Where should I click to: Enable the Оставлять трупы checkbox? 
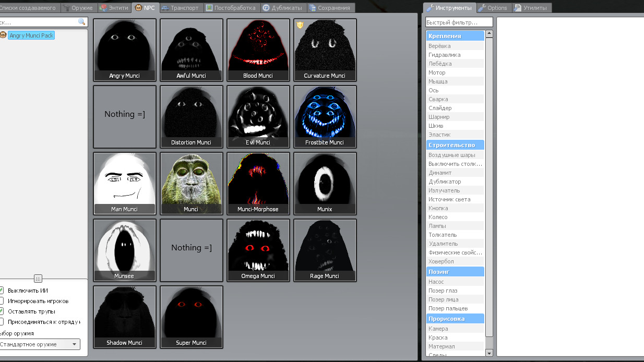tap(2, 311)
